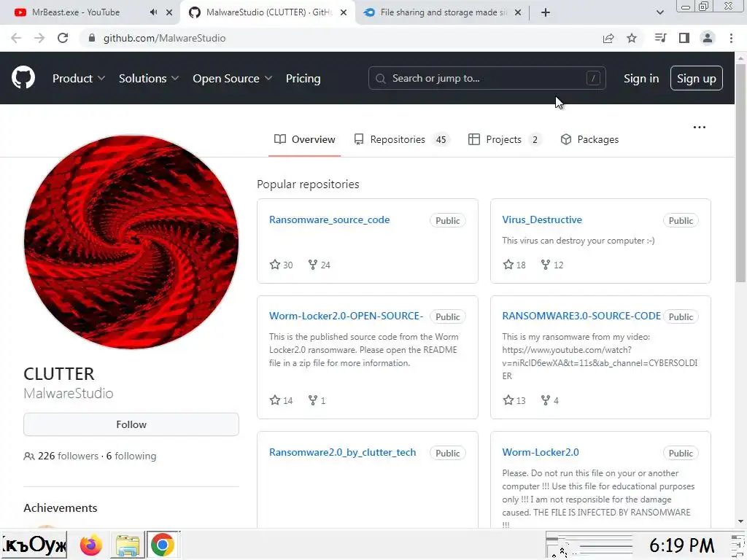Click the Achievements heading
Screen dimensions: 747x560
click(61, 508)
